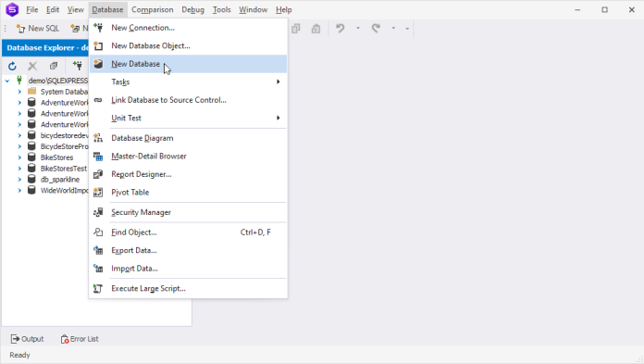This screenshot has height=364, width=644.
Task: Open the undo history dropdown arrow
Action: coord(358,29)
